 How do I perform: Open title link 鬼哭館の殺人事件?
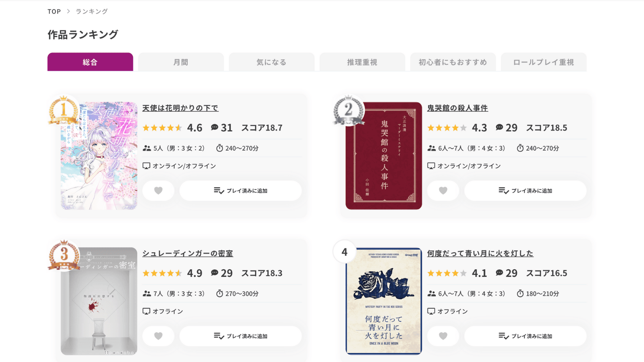(457, 108)
